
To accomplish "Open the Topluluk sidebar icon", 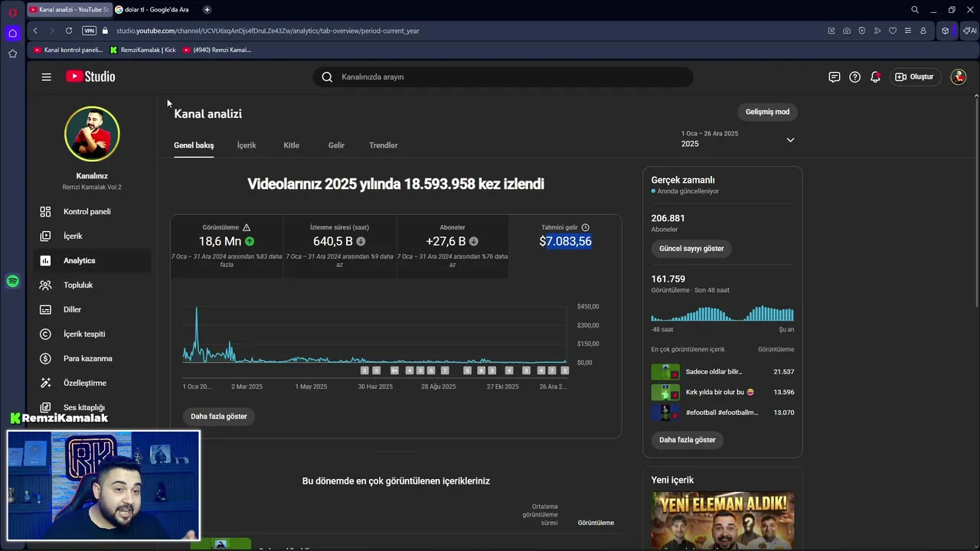I will (x=46, y=285).
